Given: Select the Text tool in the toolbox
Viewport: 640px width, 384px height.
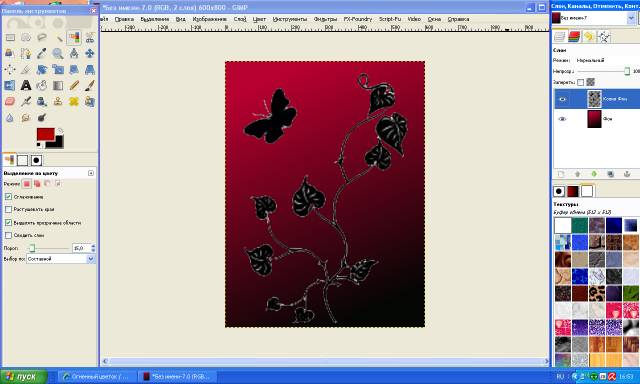Looking at the screenshot, I should click(x=26, y=85).
